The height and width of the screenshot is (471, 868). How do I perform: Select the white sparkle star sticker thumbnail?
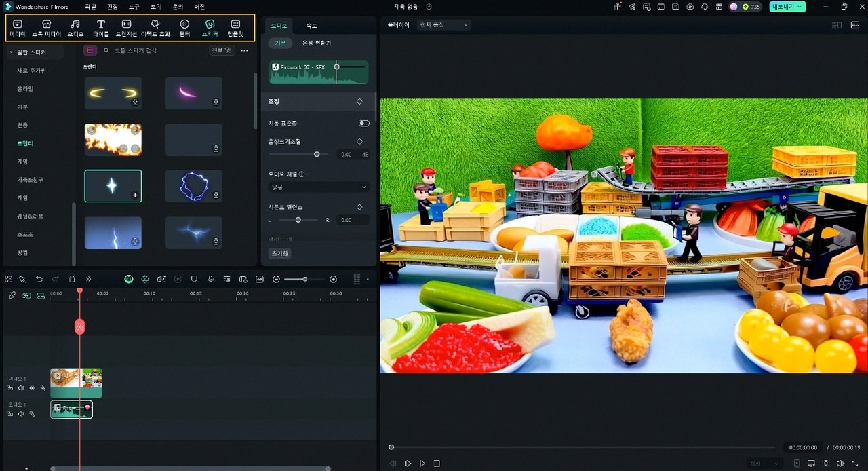click(x=113, y=186)
